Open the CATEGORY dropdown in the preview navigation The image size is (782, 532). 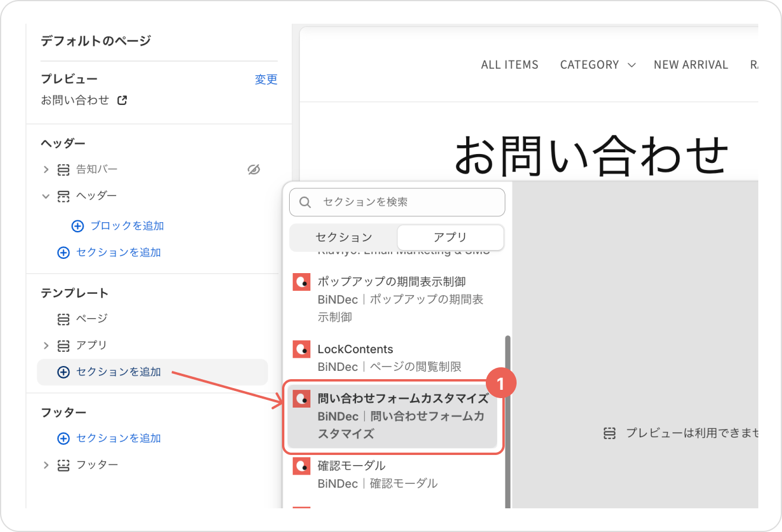tap(597, 65)
